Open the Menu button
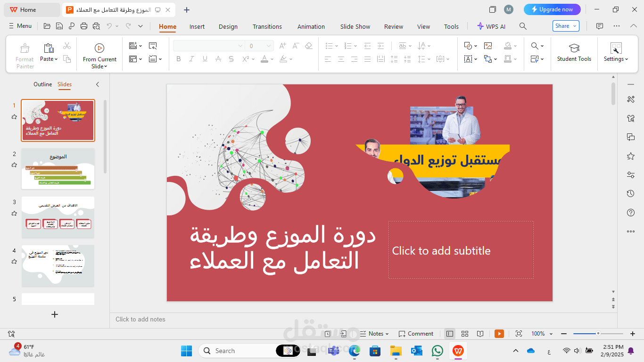 (20, 26)
